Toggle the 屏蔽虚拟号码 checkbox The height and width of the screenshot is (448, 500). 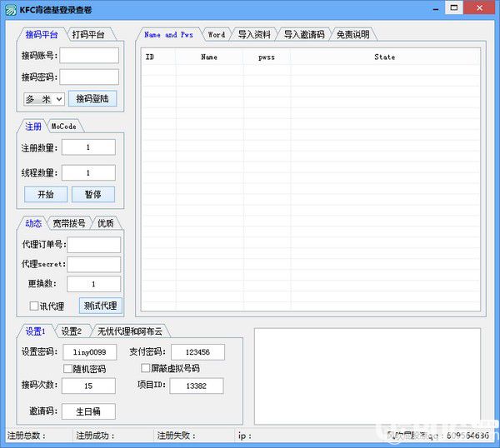click(145, 368)
